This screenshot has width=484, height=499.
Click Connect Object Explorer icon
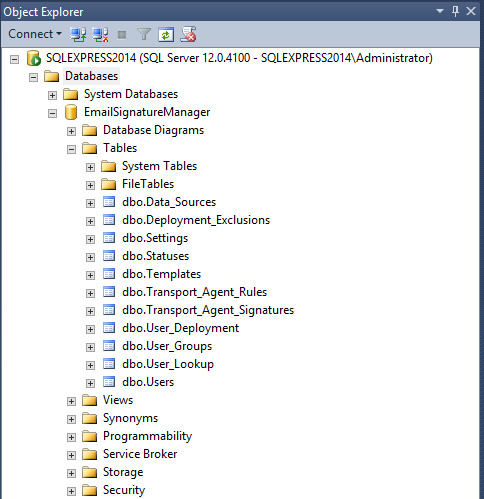click(x=78, y=34)
